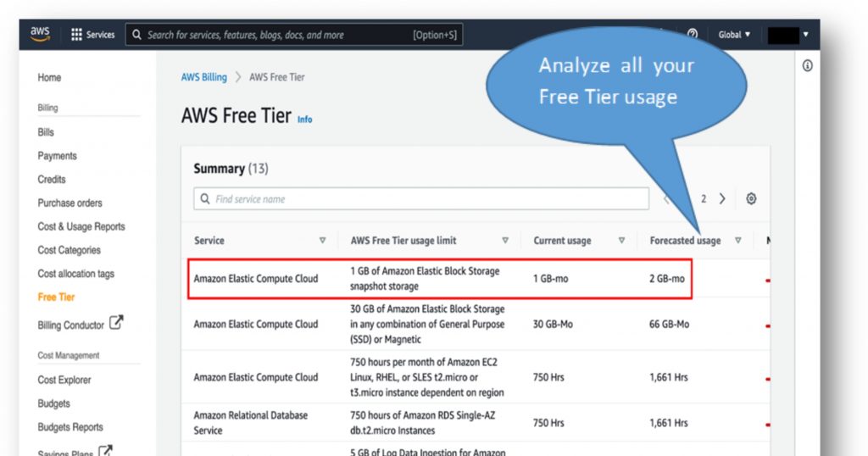Open Budgets in the sidebar
The image size is (868, 456).
[53, 403]
